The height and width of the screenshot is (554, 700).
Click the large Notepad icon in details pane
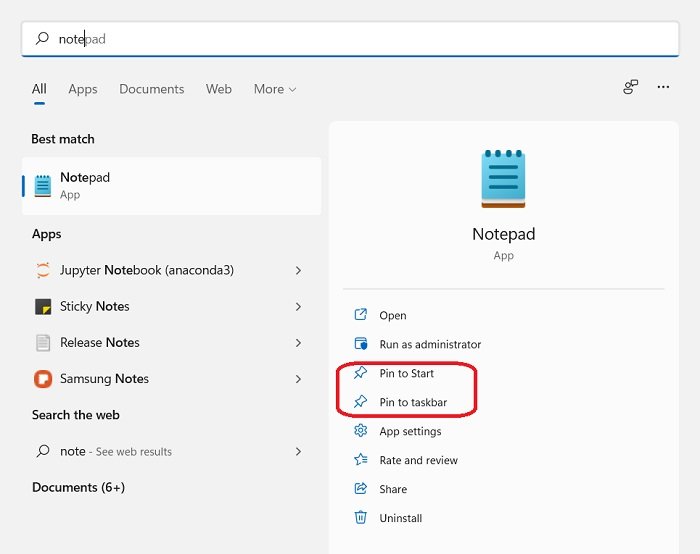[x=503, y=179]
